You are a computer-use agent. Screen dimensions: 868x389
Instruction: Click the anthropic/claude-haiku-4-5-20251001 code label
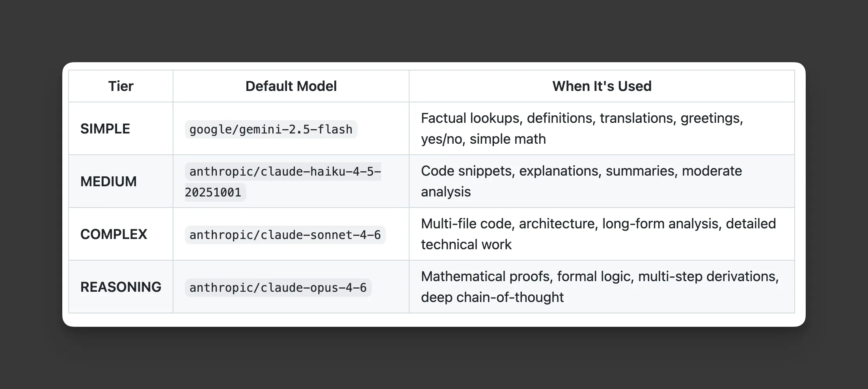[283, 182]
